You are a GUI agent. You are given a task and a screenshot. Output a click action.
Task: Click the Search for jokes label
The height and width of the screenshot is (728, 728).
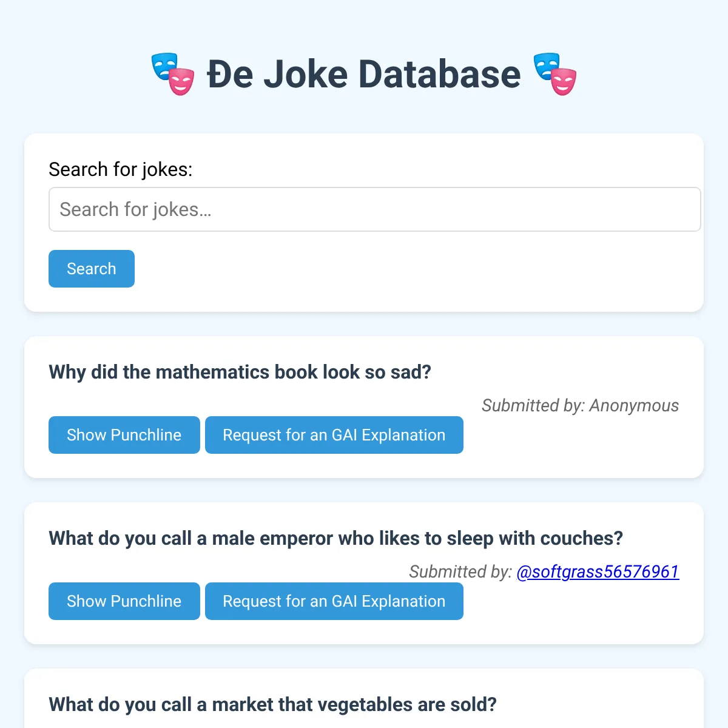coord(120,169)
